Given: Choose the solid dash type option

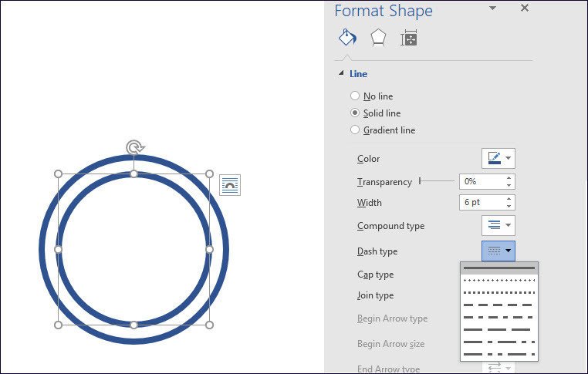Looking at the screenshot, I should 498,268.
